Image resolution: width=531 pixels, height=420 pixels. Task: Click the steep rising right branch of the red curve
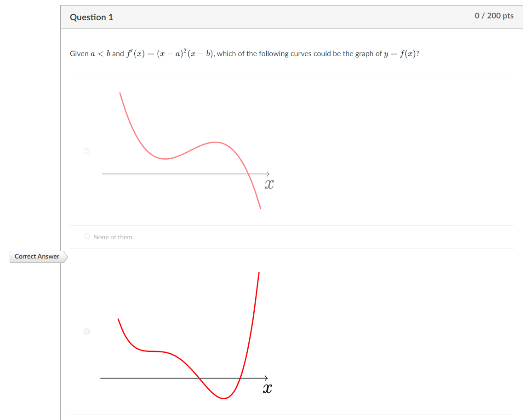tap(252, 322)
